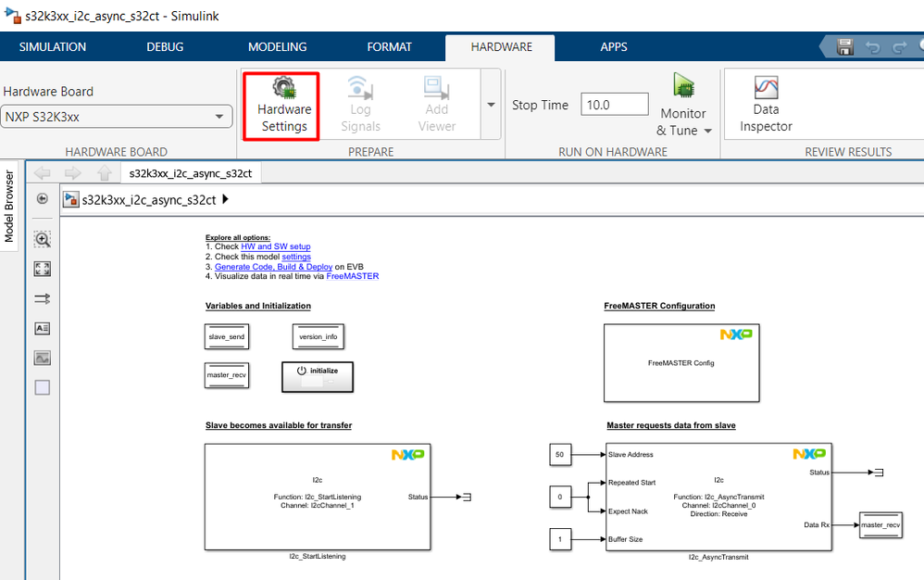Select the FreeMASTER Config block
Screen dimensions: 924x580
pos(681,363)
